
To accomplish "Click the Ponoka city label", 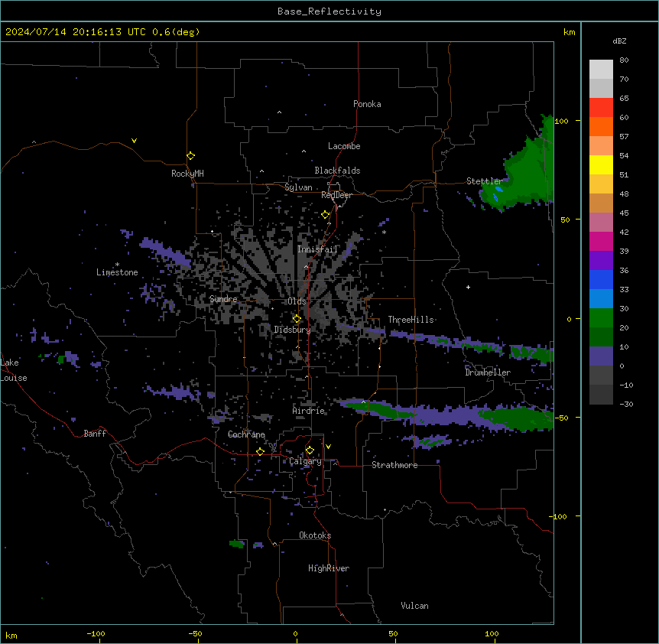I will 367,104.
